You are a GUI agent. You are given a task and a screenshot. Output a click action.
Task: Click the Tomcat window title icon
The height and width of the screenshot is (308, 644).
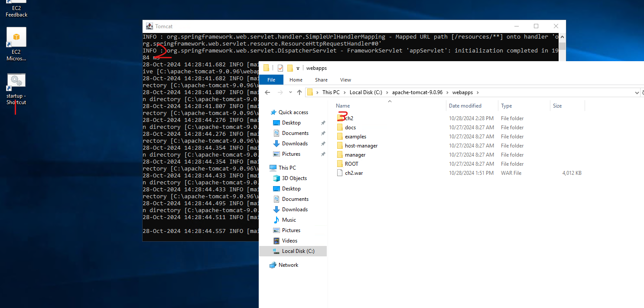[149, 26]
